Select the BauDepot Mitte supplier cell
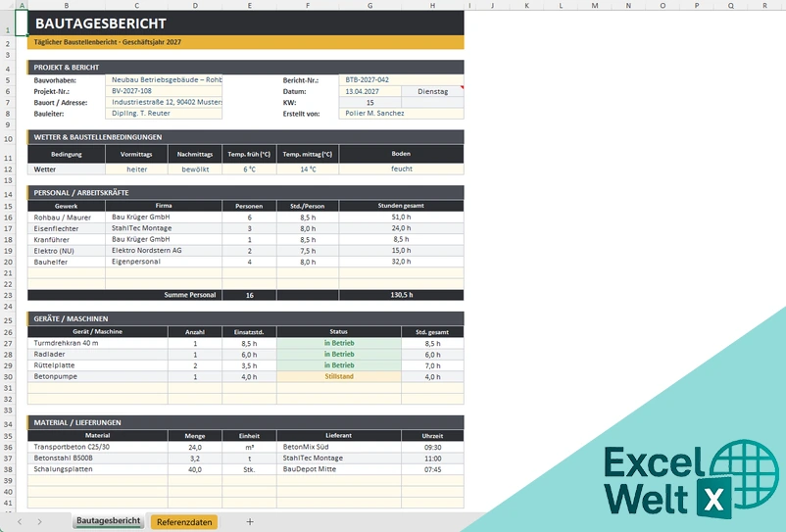 click(339, 469)
